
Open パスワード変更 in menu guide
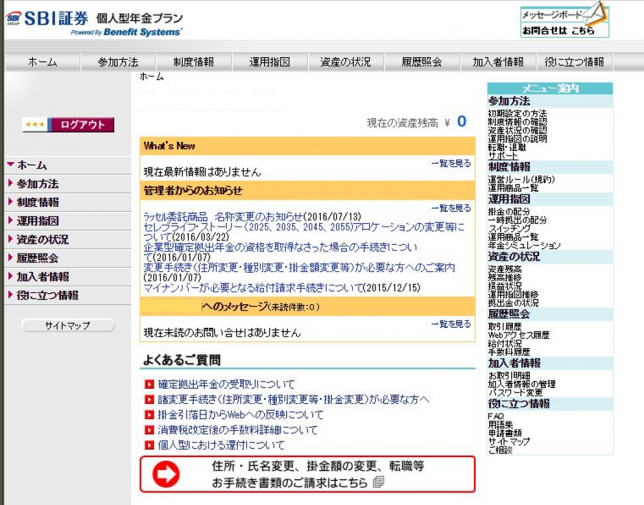(515, 392)
